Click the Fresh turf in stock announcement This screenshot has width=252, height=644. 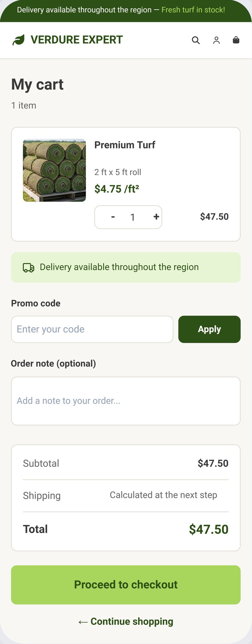click(193, 10)
